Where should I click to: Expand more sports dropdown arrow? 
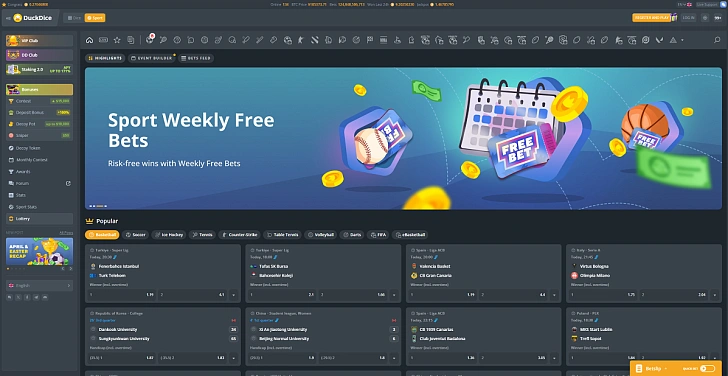(682, 40)
